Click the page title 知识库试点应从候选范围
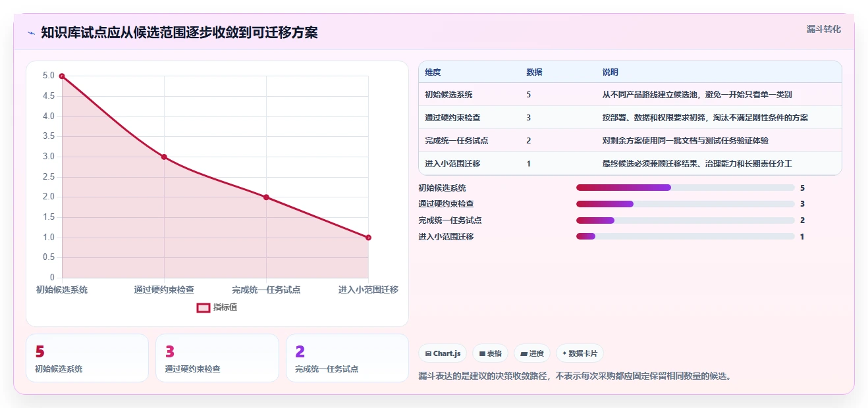The height and width of the screenshot is (408, 868). pos(179,32)
